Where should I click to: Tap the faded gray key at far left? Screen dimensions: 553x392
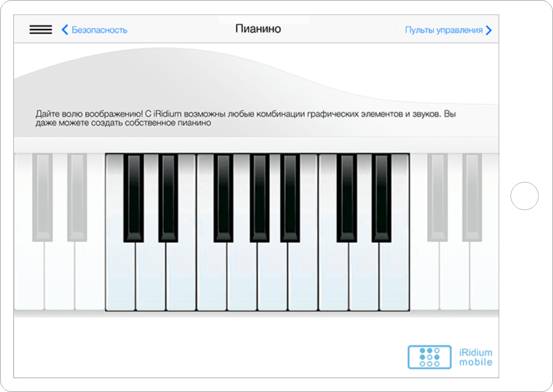43,198
